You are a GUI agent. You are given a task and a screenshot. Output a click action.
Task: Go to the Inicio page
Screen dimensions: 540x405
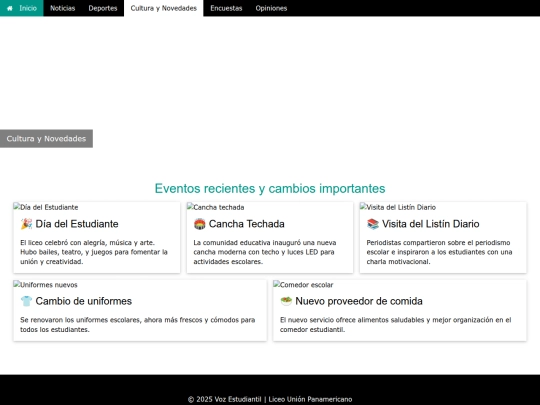22,8
